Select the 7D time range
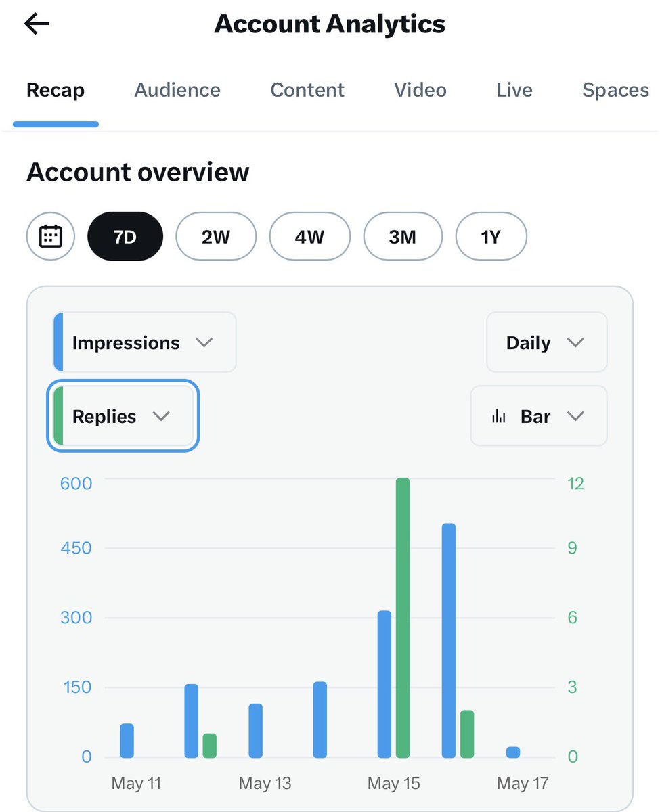This screenshot has height=812, width=660. pyautogui.click(x=125, y=237)
